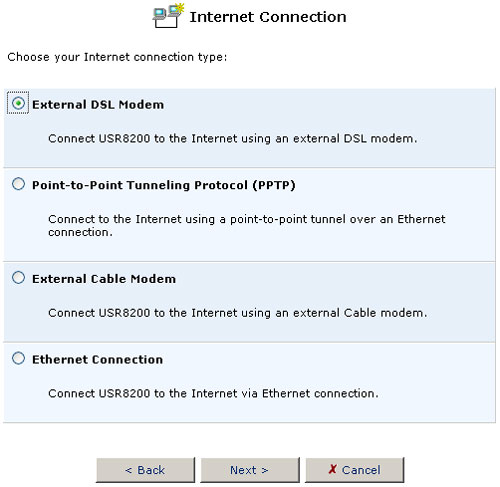Select the External DSL Modem radio button
This screenshot has width=500, height=487.
tap(18, 103)
